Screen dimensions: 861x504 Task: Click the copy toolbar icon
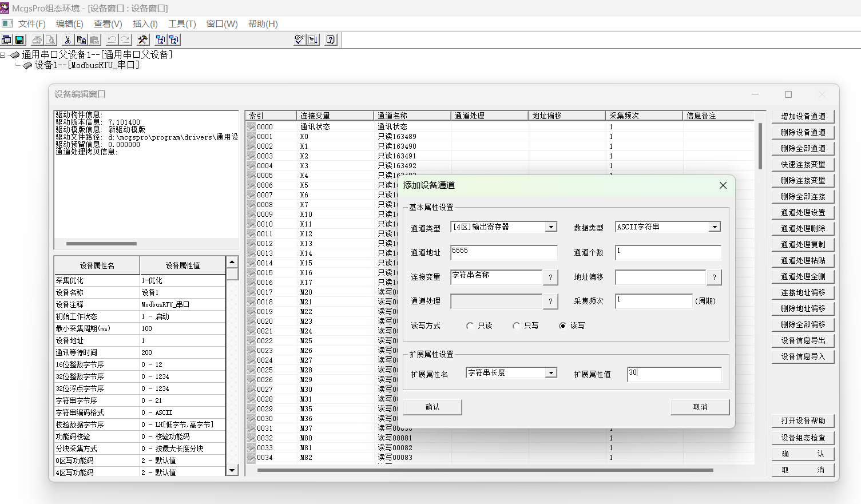pyautogui.click(x=81, y=39)
